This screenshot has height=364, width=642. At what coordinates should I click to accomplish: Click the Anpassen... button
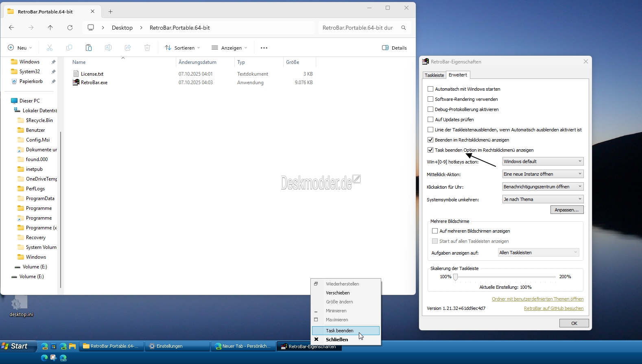point(567,210)
